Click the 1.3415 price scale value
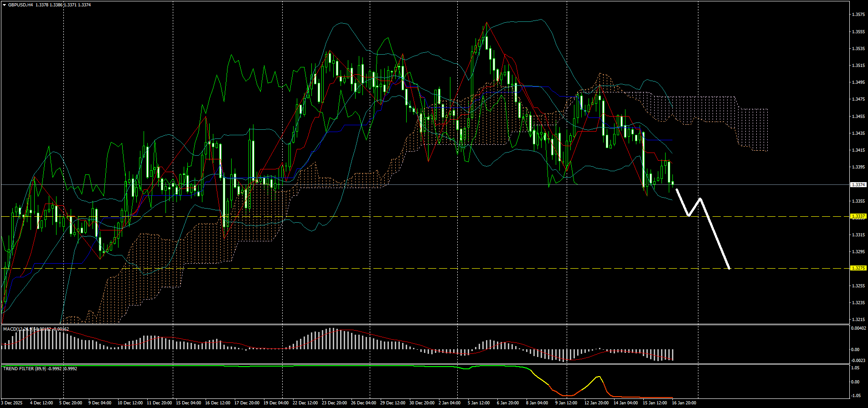 [858, 150]
